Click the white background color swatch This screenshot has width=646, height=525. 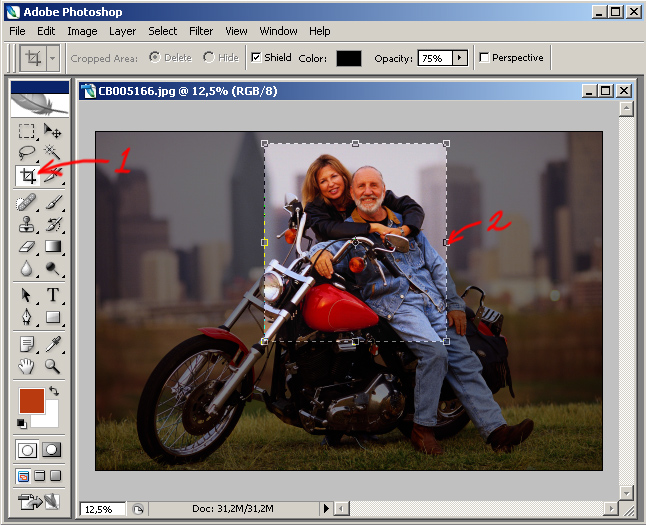(49, 418)
